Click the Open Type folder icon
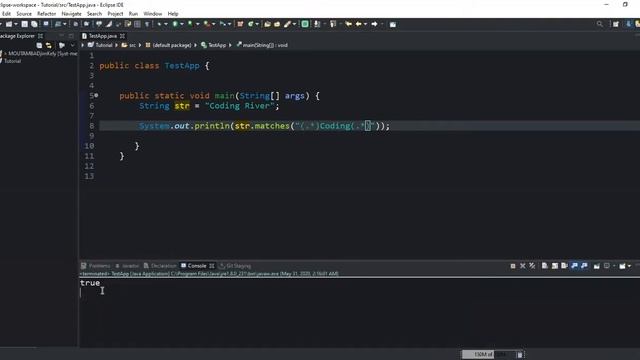 [267, 24]
